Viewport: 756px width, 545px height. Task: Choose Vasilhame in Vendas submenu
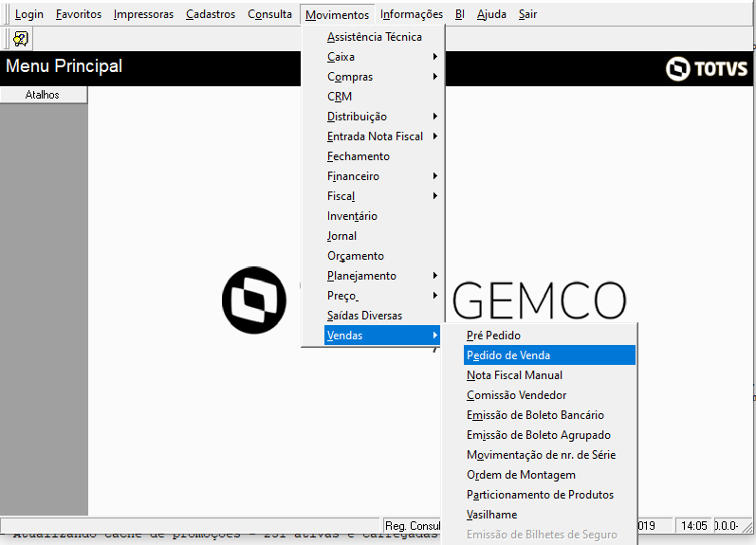coord(549,515)
